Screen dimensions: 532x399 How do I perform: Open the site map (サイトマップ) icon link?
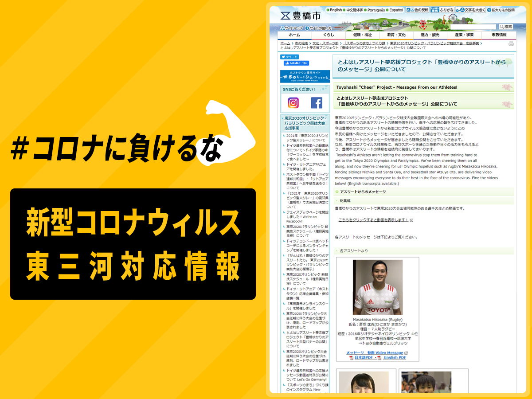click(x=291, y=28)
